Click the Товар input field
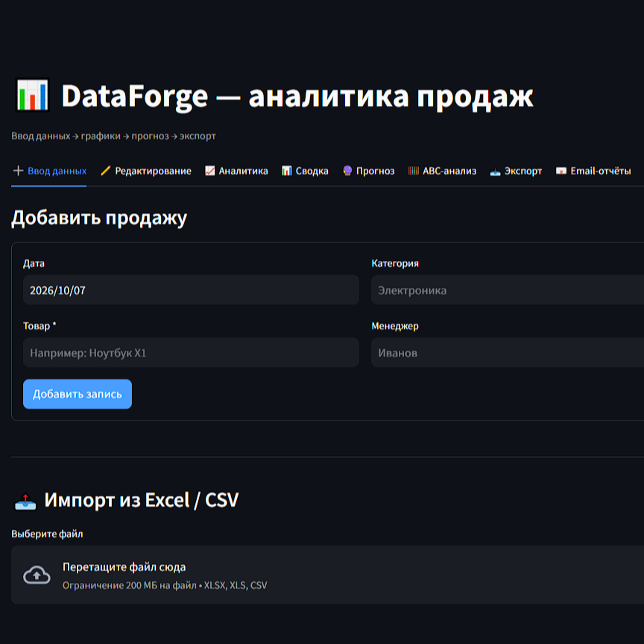The image size is (644, 644). point(191,353)
